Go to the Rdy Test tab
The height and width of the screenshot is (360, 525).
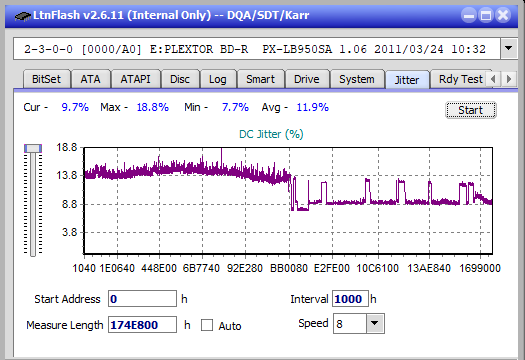(460, 79)
